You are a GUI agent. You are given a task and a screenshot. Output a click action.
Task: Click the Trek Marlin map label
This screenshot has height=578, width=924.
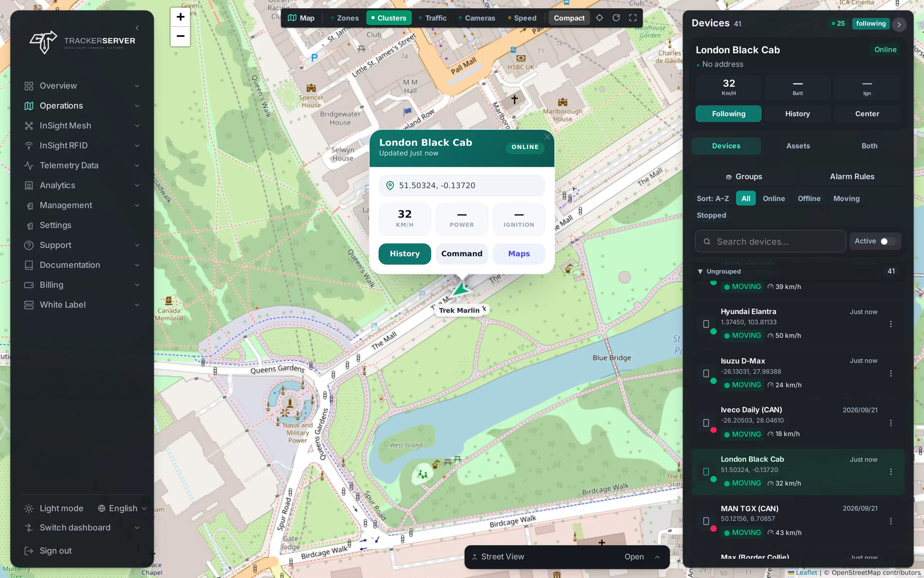(x=459, y=311)
